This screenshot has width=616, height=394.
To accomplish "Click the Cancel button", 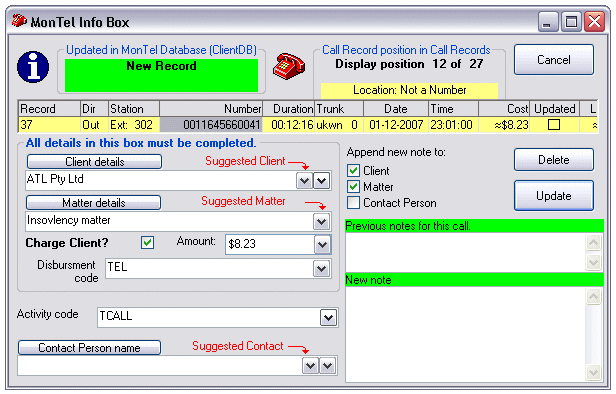I will [554, 60].
